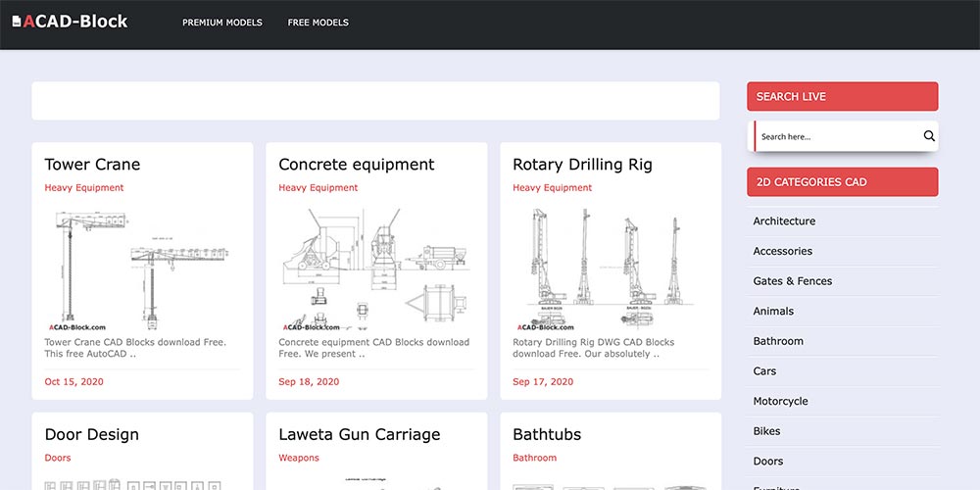Select the Motorcycle category
The width and height of the screenshot is (980, 490).
pos(780,401)
